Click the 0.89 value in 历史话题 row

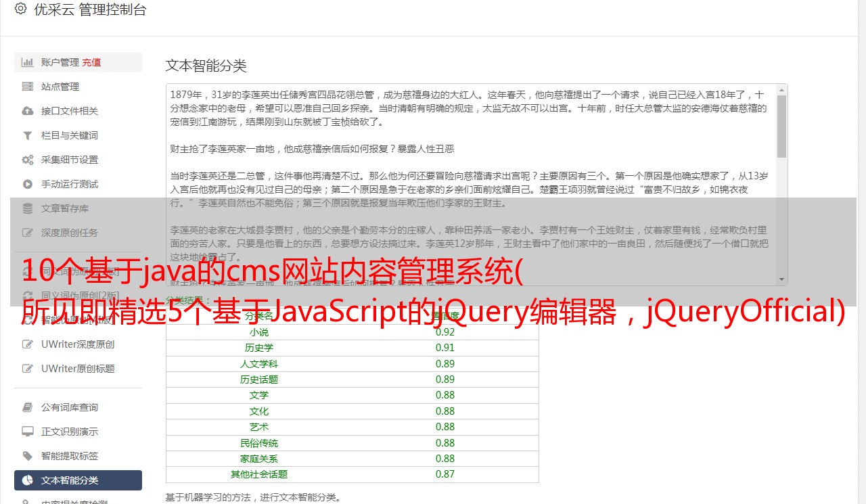click(x=445, y=380)
